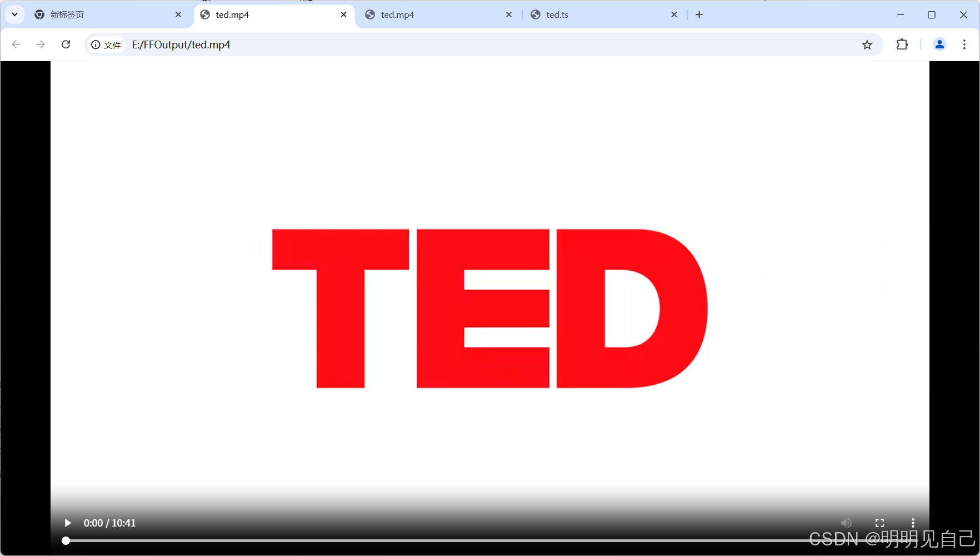Open a new tab with plus button
Image resolution: width=980 pixels, height=556 pixels.
pos(699,15)
